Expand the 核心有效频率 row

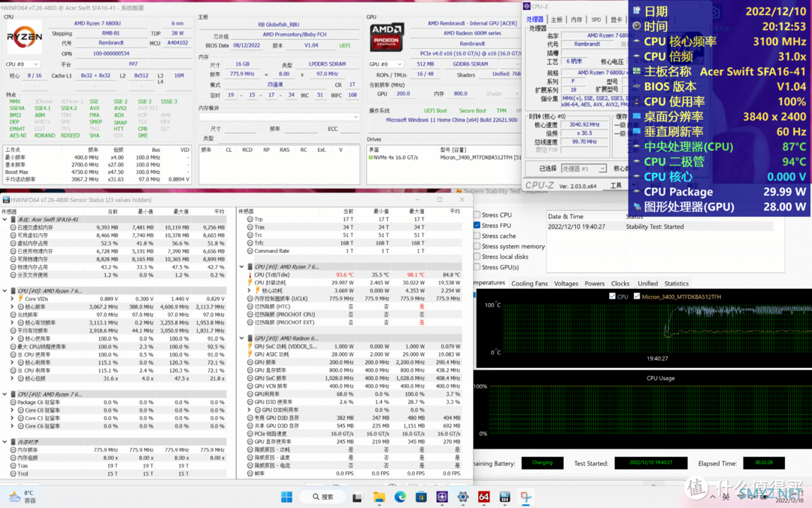13,322
